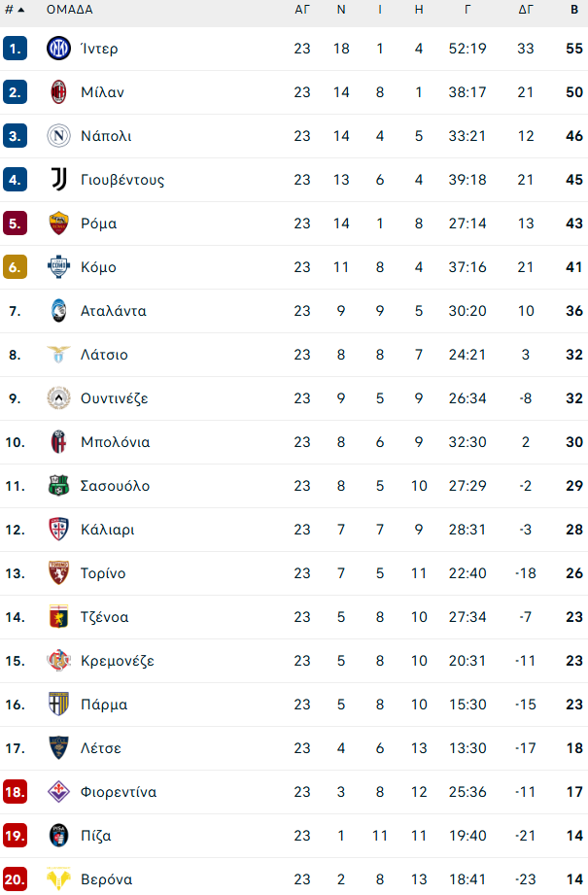Click the gold rank 6 position badge

15,267
